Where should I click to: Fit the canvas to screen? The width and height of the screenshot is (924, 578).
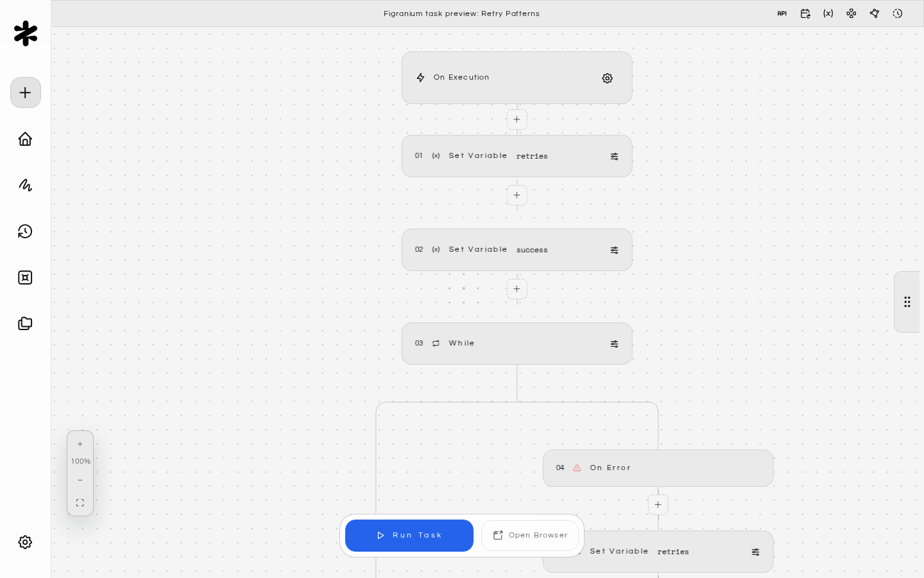point(80,503)
